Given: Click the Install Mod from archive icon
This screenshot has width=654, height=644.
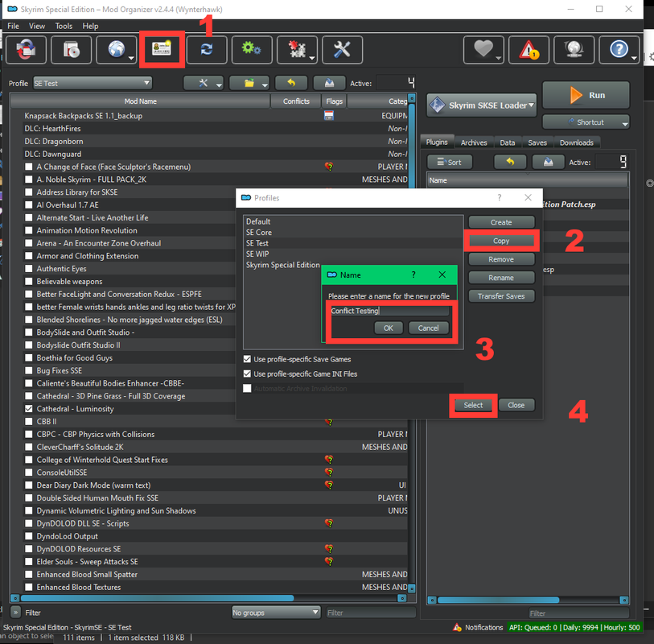Looking at the screenshot, I should tap(71, 50).
